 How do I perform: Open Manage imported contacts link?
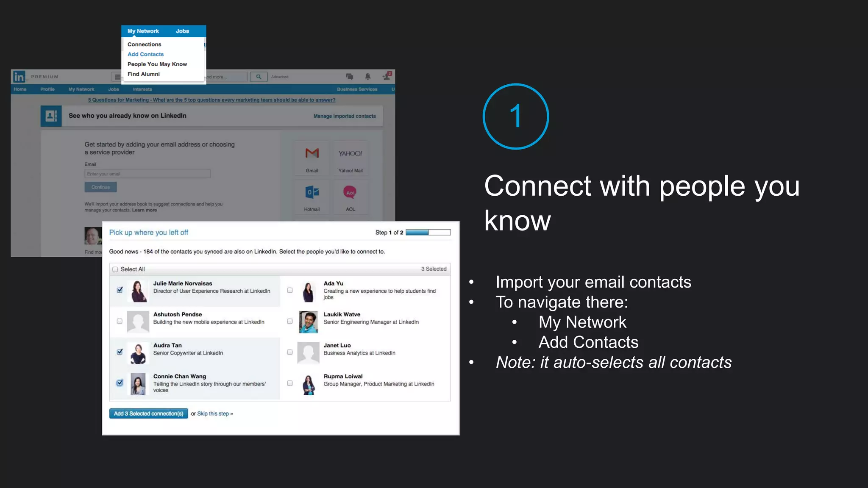345,116
